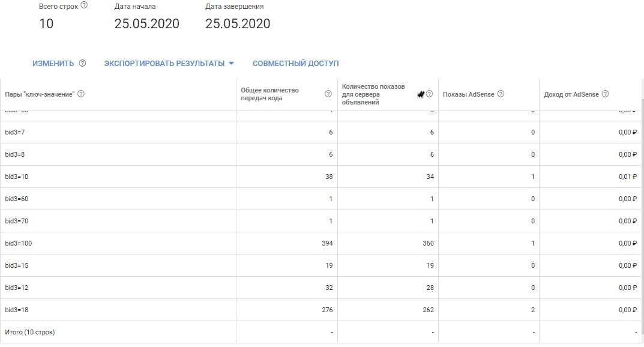The image size is (644, 347).
Task: Sort by "Показы AdSense" column header
Action: coord(469,94)
